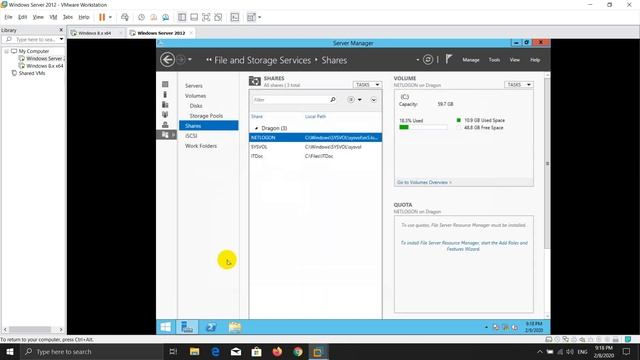This screenshot has height=360, width=640.
Task: Select Storage Pools in navigation
Action: [206, 116]
